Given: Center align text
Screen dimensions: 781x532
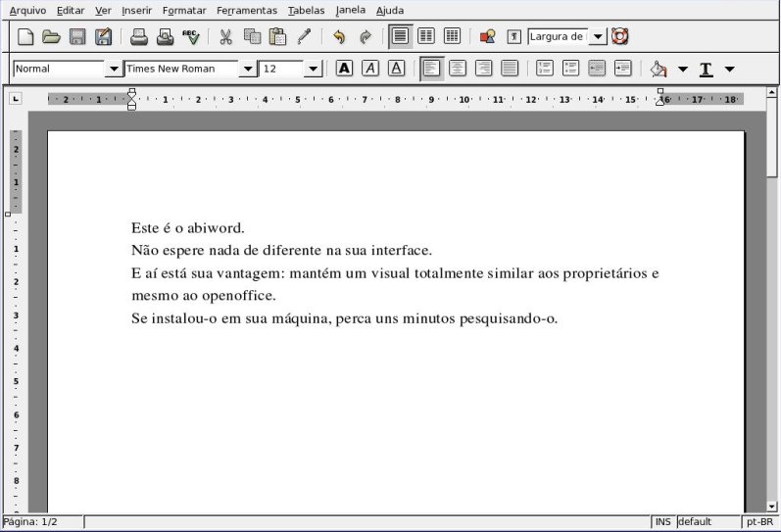Looking at the screenshot, I should [458, 69].
